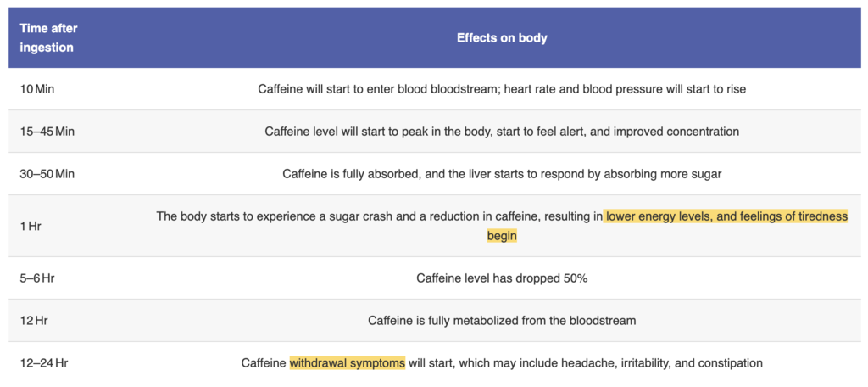This screenshot has width=868, height=387.
Task: Click "Caffeine is fully metabolized from the bloodstream"
Action: 502,321
